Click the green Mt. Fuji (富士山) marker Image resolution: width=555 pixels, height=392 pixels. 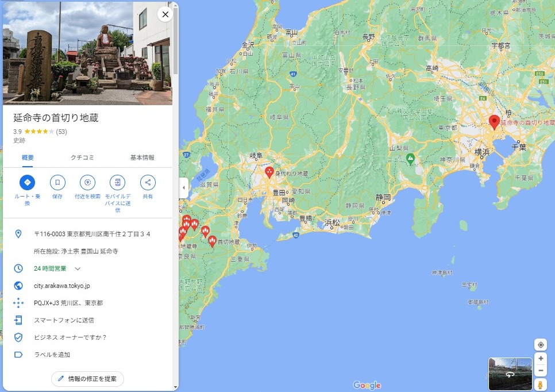[x=410, y=159]
